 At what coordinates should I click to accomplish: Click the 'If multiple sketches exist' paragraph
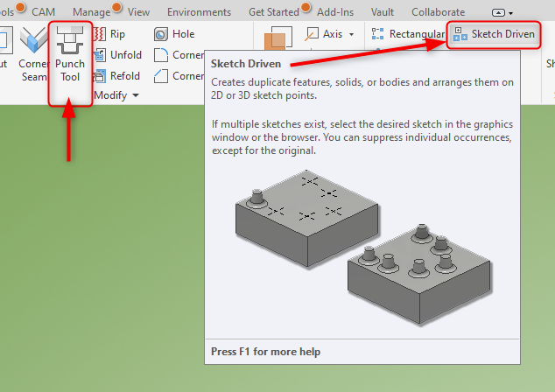[x=362, y=137]
